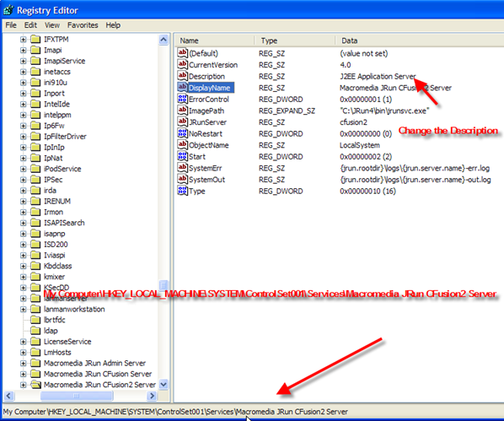The image size is (504, 421).
Task: Open the Help menu
Action: pos(113,25)
